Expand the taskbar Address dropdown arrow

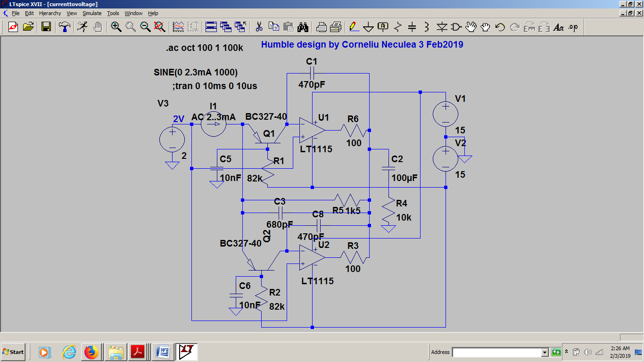click(x=545, y=352)
